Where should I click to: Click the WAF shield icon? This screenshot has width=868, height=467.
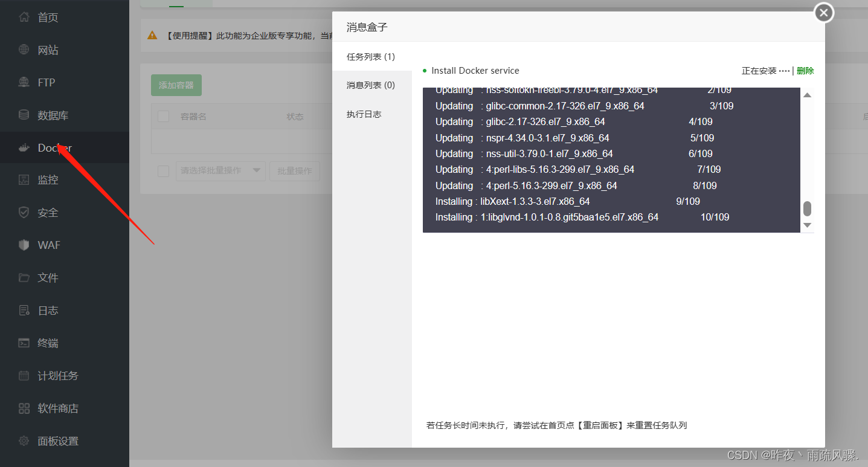point(24,245)
